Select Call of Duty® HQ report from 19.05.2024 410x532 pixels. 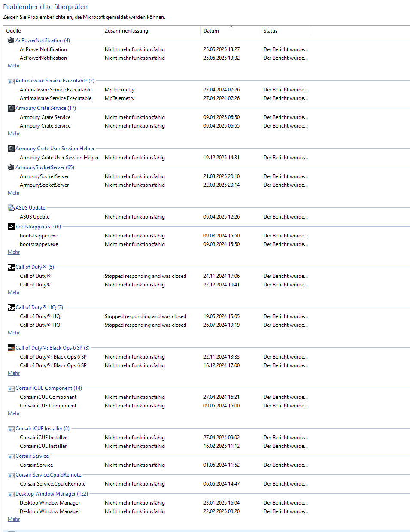(164, 316)
